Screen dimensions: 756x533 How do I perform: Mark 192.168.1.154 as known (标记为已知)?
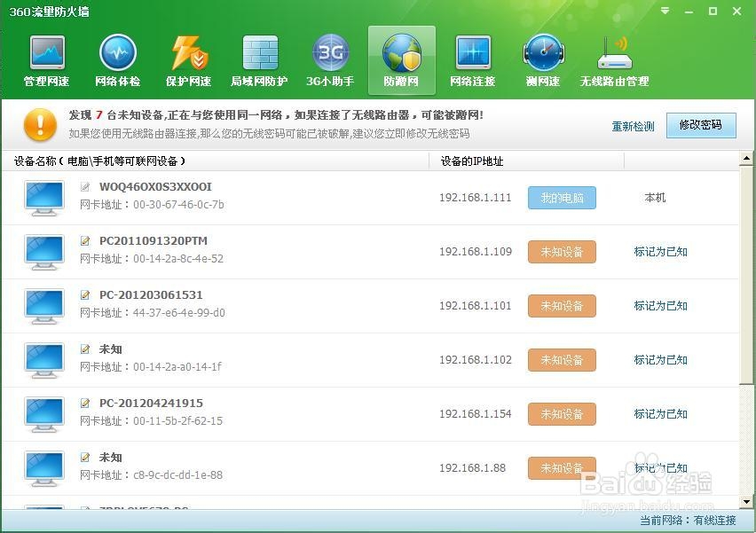(660, 414)
